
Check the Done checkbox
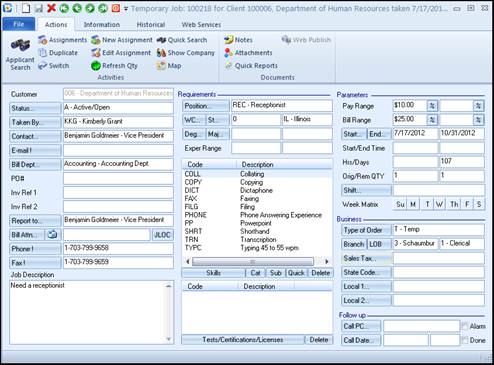pos(465,340)
